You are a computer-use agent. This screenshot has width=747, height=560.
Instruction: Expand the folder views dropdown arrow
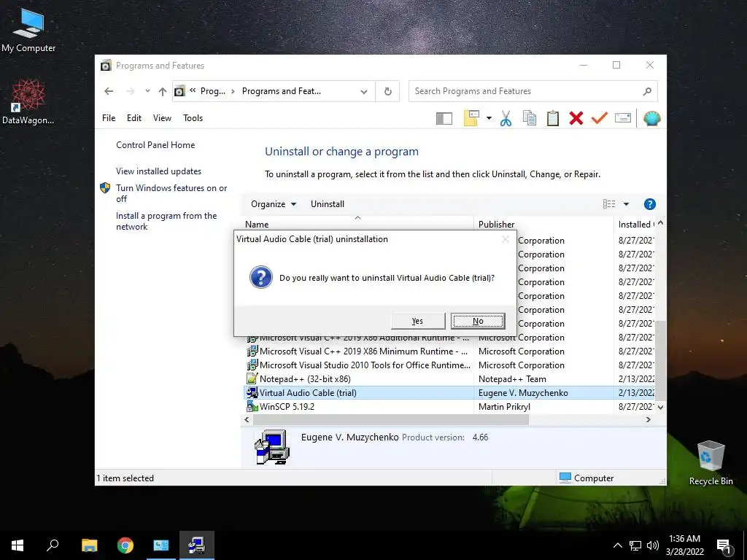click(489, 118)
